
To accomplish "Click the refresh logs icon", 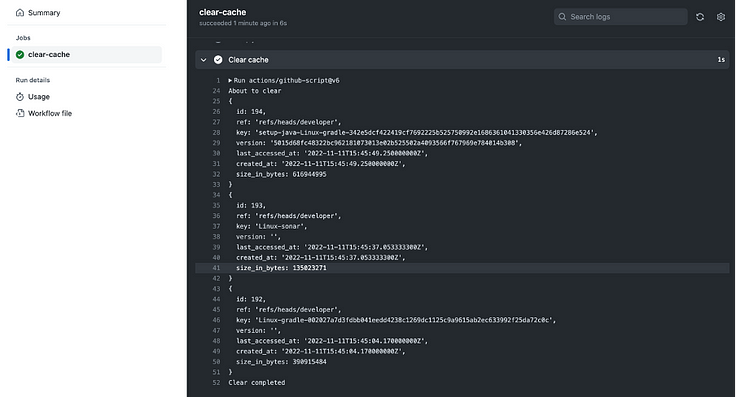I will (x=700, y=17).
